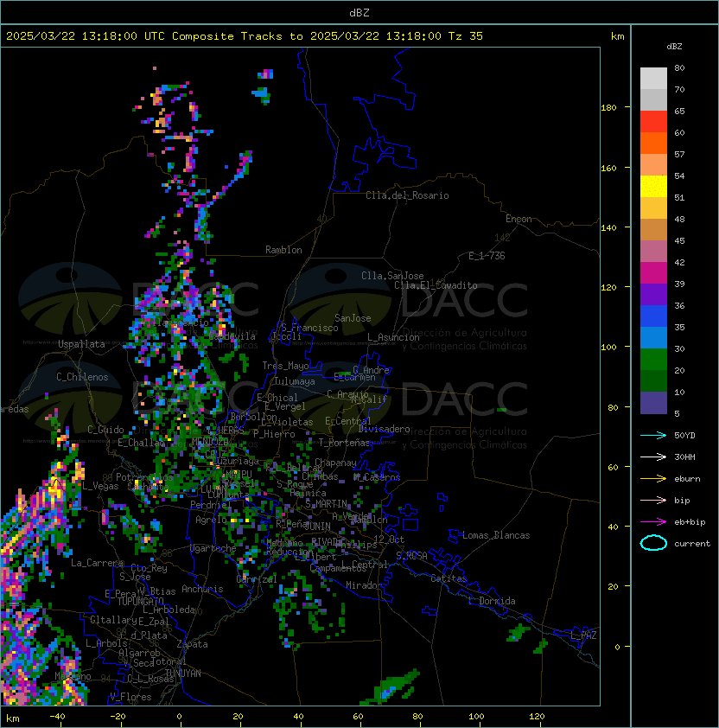The width and height of the screenshot is (719, 728).
Task: Click the Lomas_Blancas label
Action: click(x=496, y=535)
